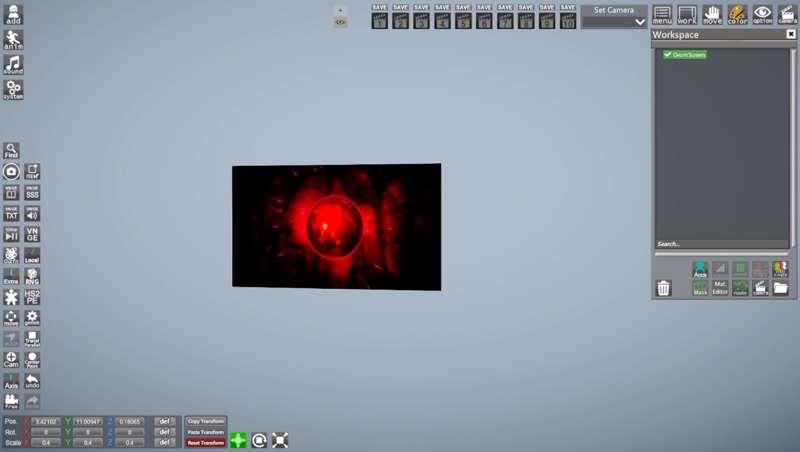Click the RNG icon
Viewport: 800px width, 452px height.
pos(32,276)
